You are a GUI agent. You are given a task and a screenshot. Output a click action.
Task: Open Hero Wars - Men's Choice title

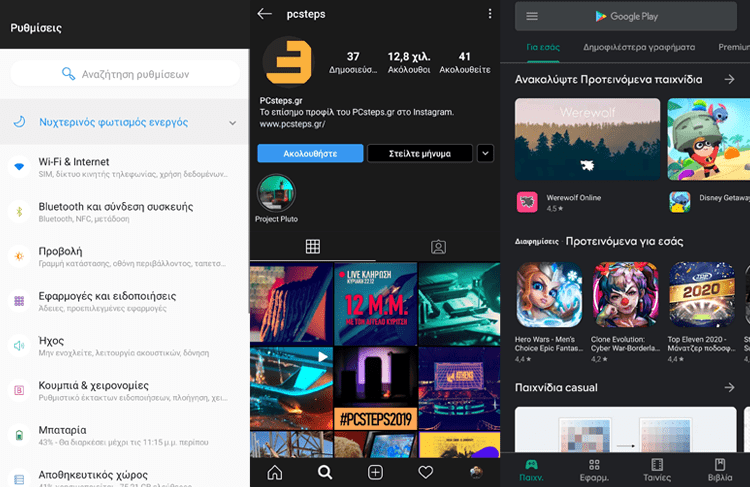[x=548, y=344]
